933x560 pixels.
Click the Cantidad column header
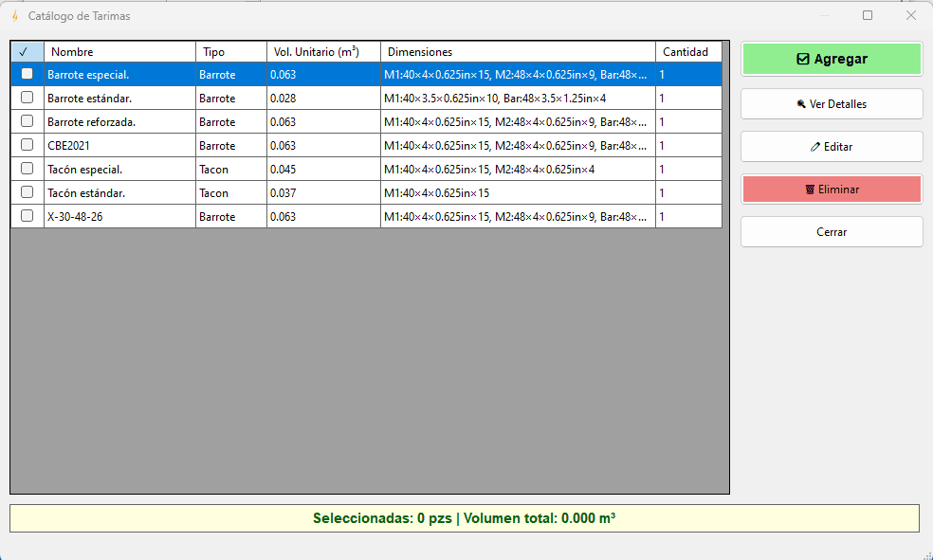689,52
